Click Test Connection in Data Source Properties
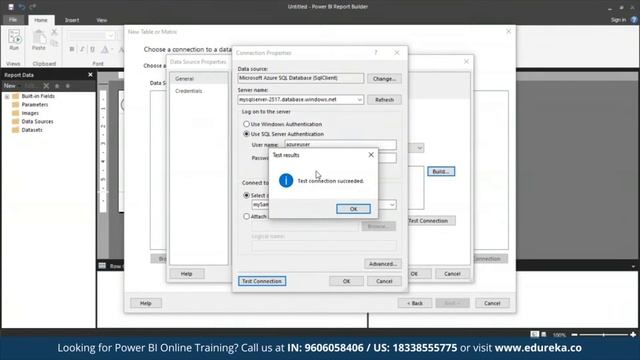 point(431,220)
